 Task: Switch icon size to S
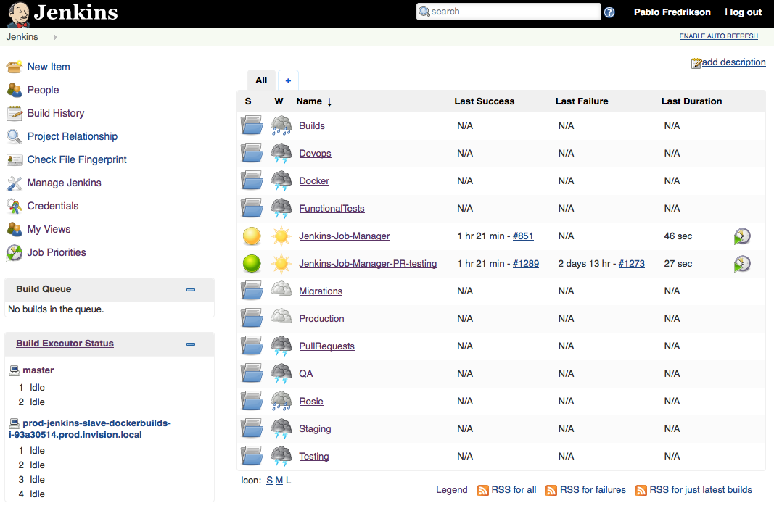(x=270, y=481)
